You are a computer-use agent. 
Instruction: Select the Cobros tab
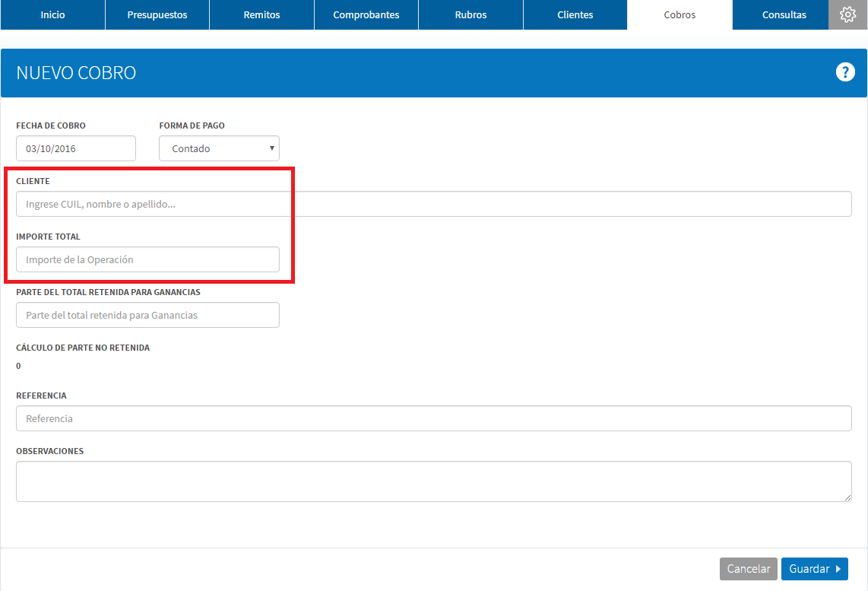point(680,15)
